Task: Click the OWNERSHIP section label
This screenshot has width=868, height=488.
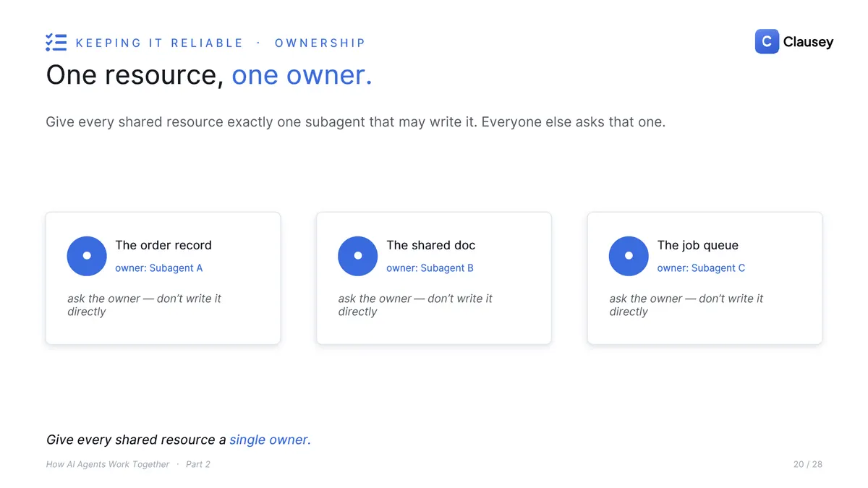Action: tap(320, 43)
